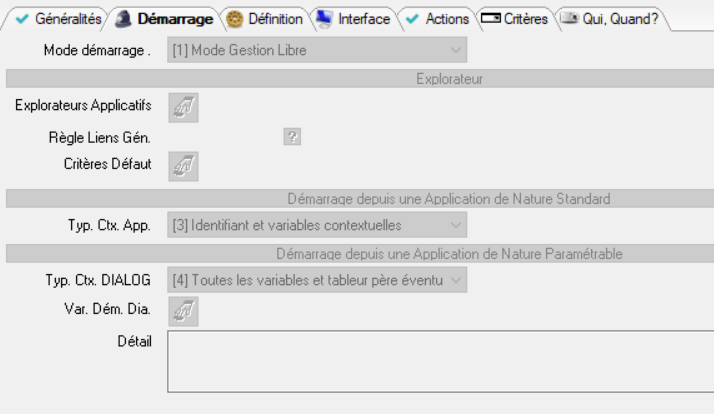Image resolution: width=714 pixels, height=414 pixels.
Task: Open the Var. Dém. Dia. link icon
Action: pyautogui.click(x=183, y=311)
